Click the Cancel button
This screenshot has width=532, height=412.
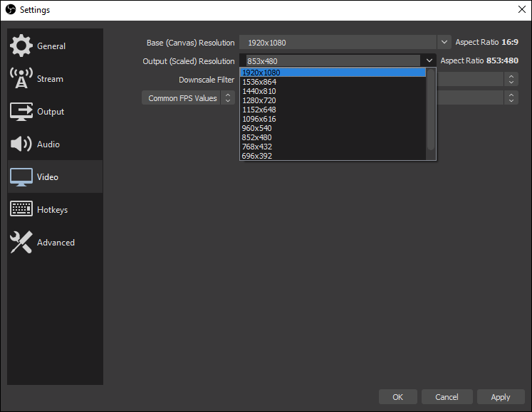[x=447, y=397]
